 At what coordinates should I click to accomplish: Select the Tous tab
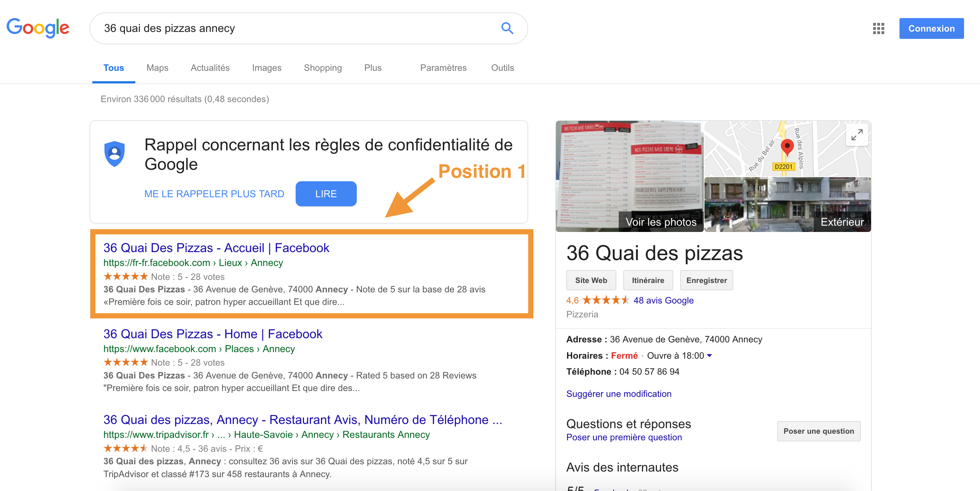pyautogui.click(x=113, y=68)
